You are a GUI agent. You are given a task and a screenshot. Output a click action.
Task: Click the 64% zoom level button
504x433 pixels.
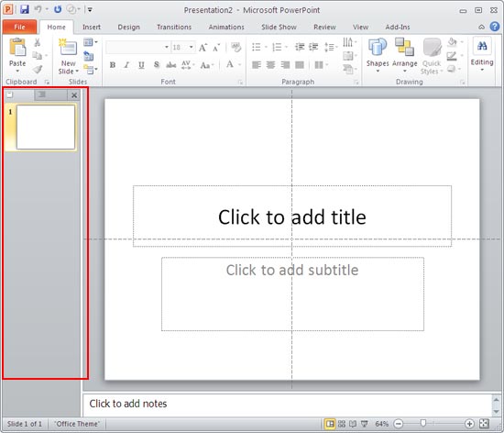[x=381, y=424]
